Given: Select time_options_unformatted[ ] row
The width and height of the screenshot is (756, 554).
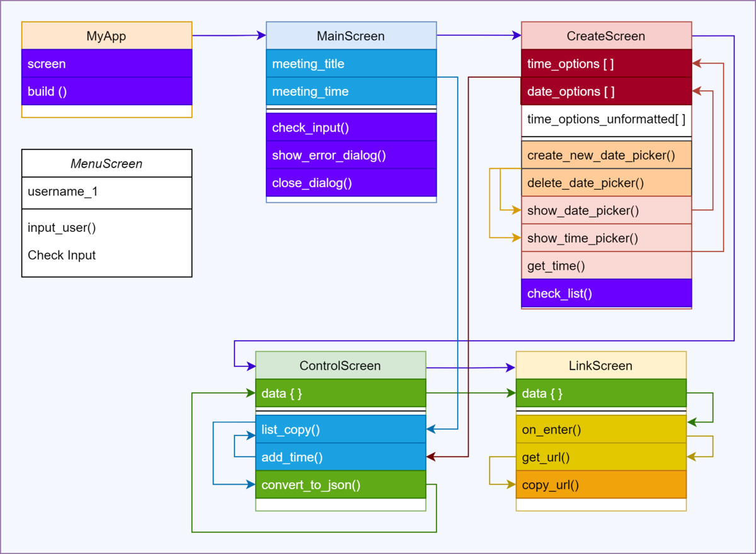Looking at the screenshot, I should [x=606, y=119].
